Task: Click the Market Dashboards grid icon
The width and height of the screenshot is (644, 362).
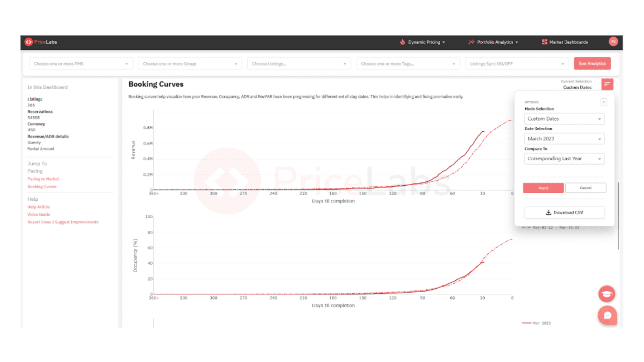Action: tap(544, 42)
